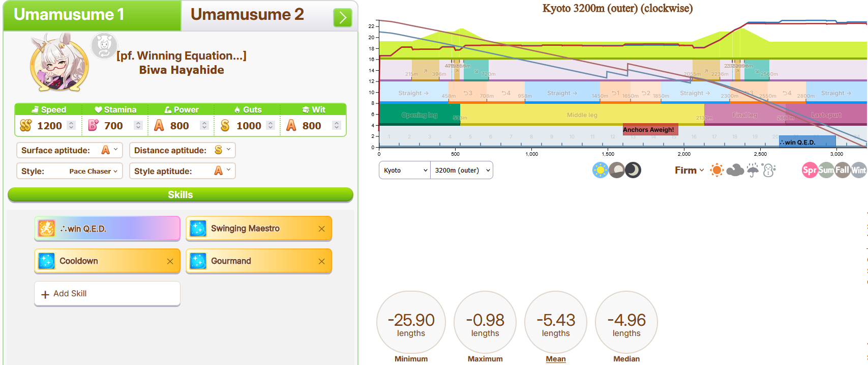The height and width of the screenshot is (365, 868).
Task: Edit the Stamina stat value 700
Action: (113, 126)
